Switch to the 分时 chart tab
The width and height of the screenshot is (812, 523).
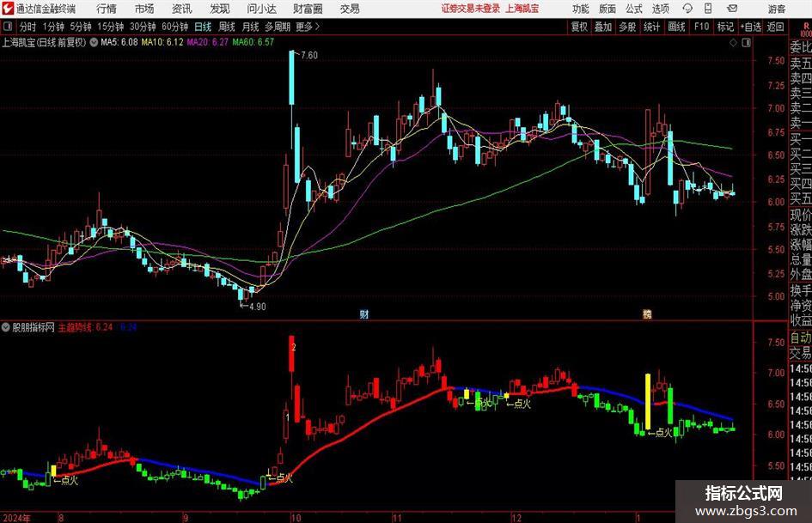pos(27,27)
